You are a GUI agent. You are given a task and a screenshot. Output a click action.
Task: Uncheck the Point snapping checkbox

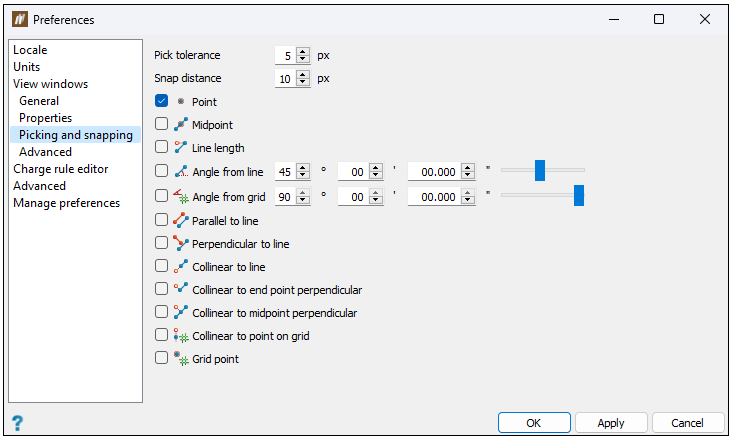pos(161,101)
